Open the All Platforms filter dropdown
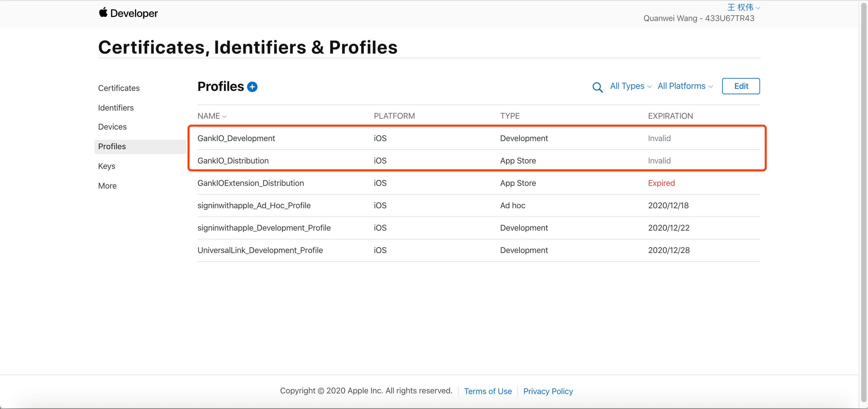This screenshot has width=868, height=409. [x=685, y=86]
